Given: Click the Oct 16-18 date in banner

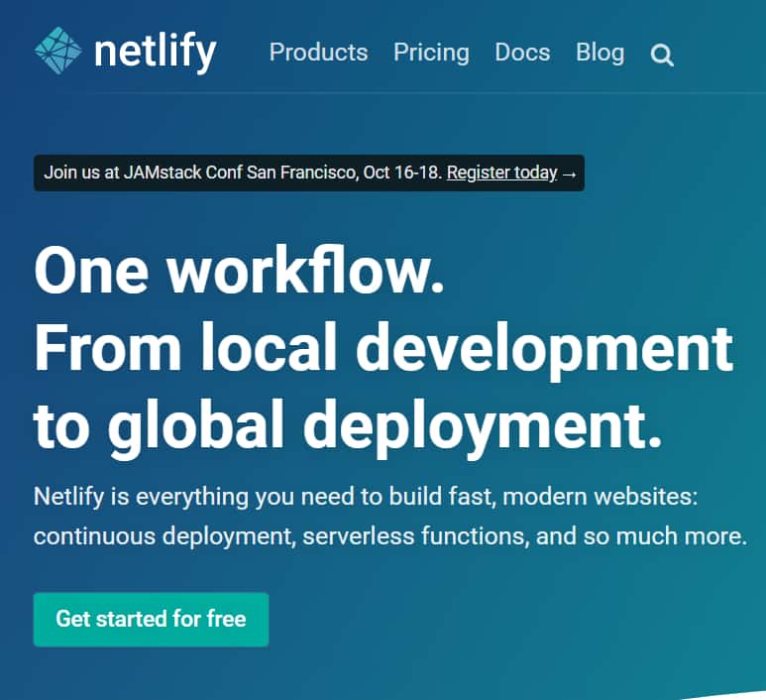Looking at the screenshot, I should point(401,173).
